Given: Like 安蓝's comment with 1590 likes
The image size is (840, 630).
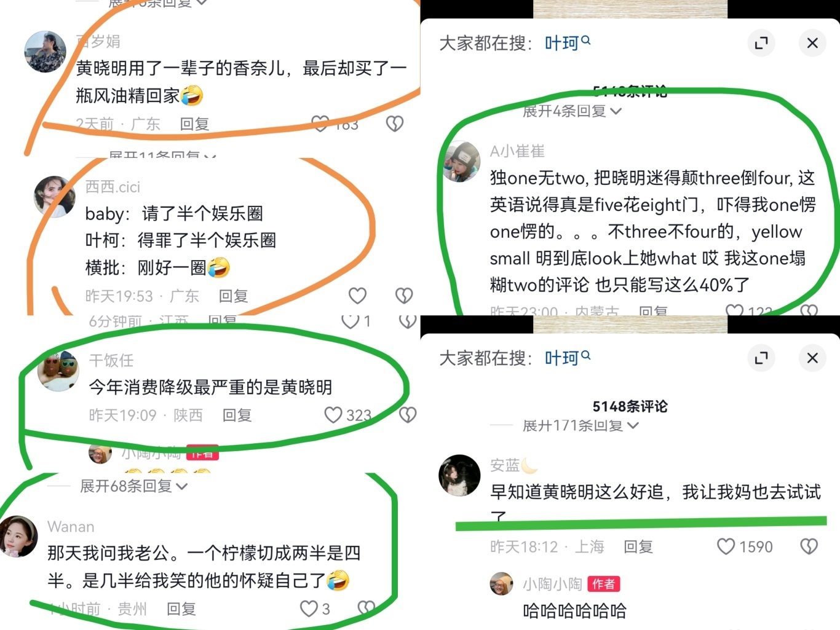Looking at the screenshot, I should (x=726, y=546).
